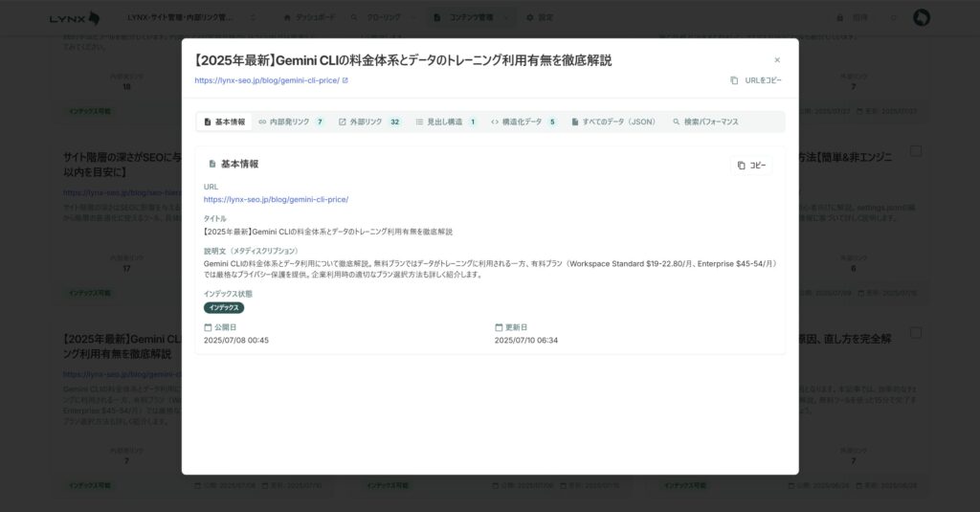The image size is (980, 512).
Task: Tick the checkbox on the 方法【簡単&非エンジニ card
Action: pos(916,151)
